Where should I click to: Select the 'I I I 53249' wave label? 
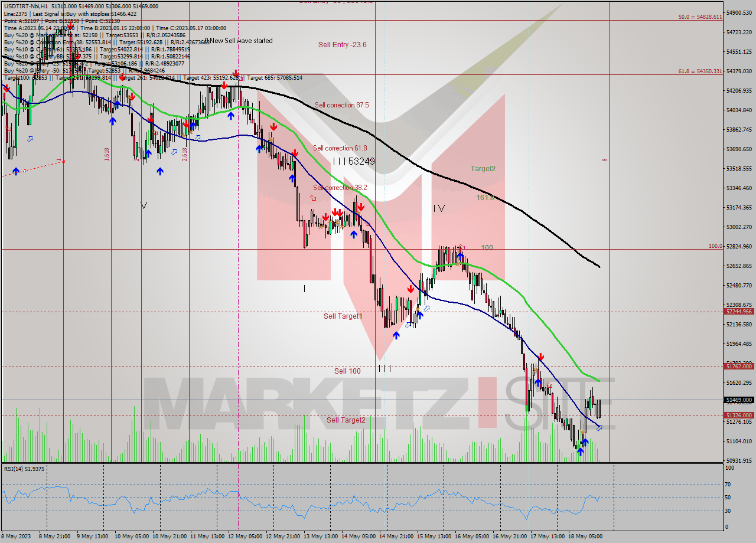pyautogui.click(x=353, y=161)
